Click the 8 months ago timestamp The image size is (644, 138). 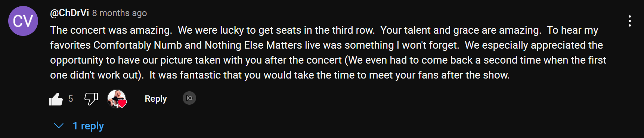(120, 13)
